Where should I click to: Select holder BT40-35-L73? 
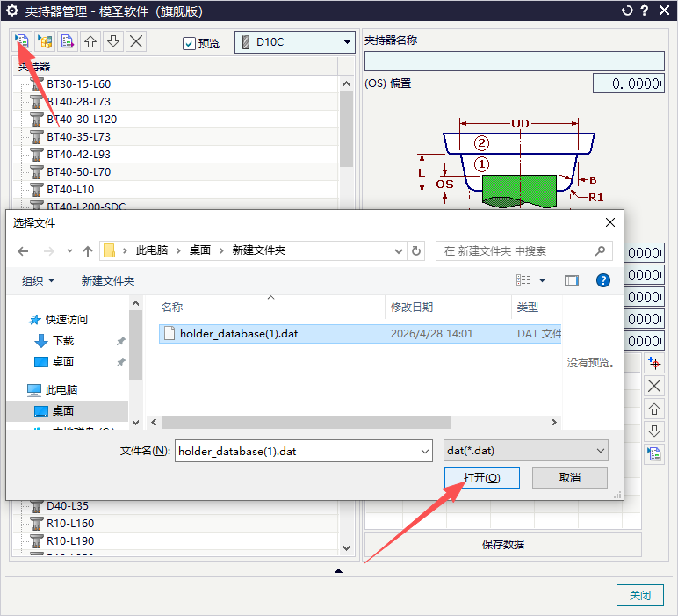pos(78,137)
